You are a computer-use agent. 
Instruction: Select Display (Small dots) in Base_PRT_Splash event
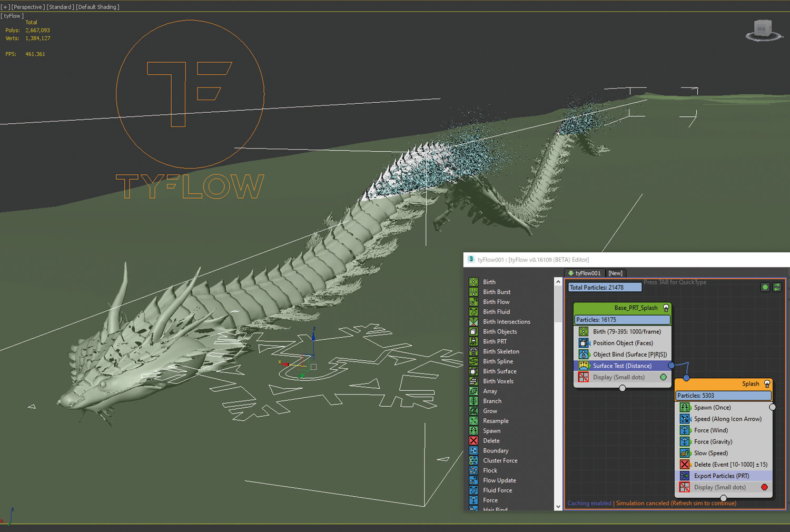pyautogui.click(x=621, y=377)
